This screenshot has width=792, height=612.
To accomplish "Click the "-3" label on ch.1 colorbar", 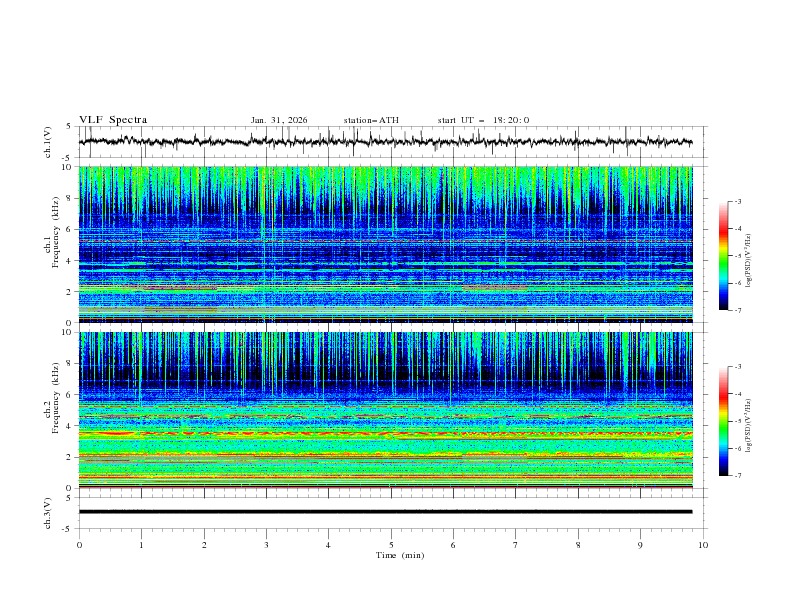I will tap(737, 201).
